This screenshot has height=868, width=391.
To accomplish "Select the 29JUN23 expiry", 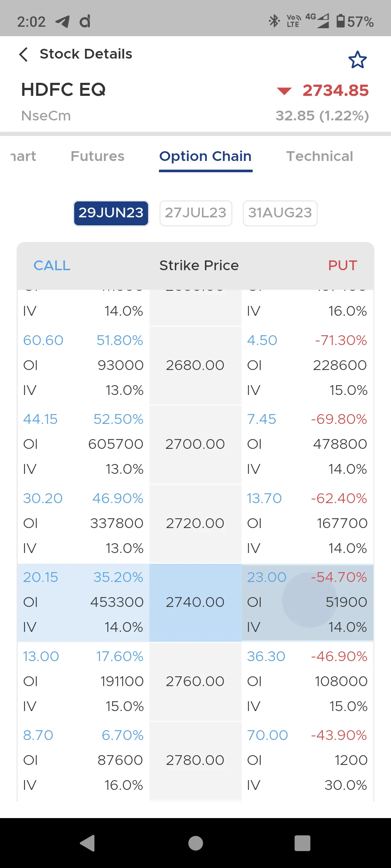I will (x=111, y=213).
